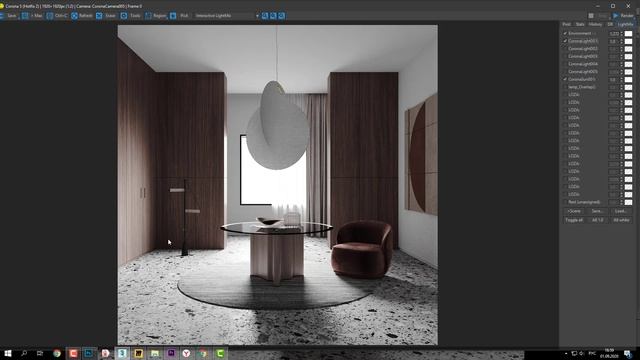Disable the Environment light checkbox
Screen dimensions: 640x360
tap(565, 33)
